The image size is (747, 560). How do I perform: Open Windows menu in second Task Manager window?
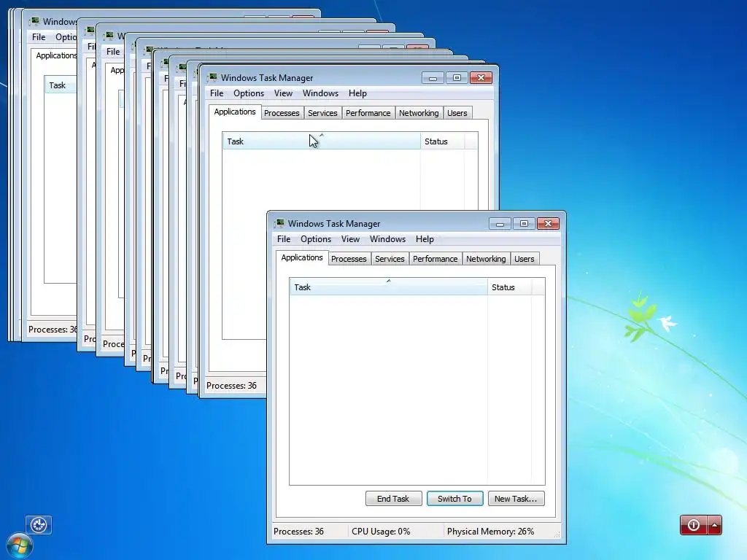[320, 93]
